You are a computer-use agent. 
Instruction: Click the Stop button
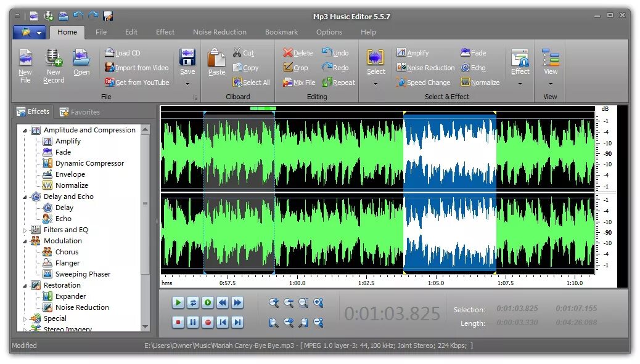(x=178, y=322)
